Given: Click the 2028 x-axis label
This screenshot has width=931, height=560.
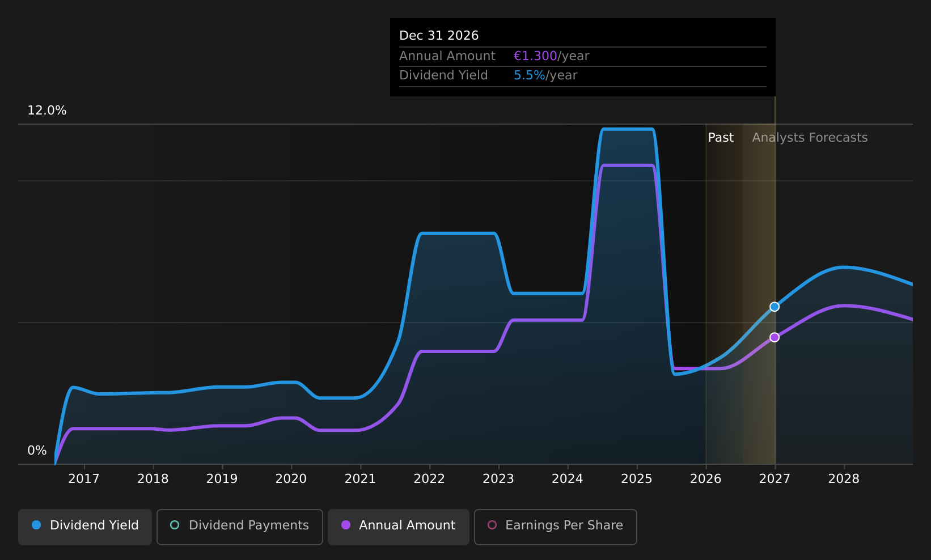Looking at the screenshot, I should 844,479.
